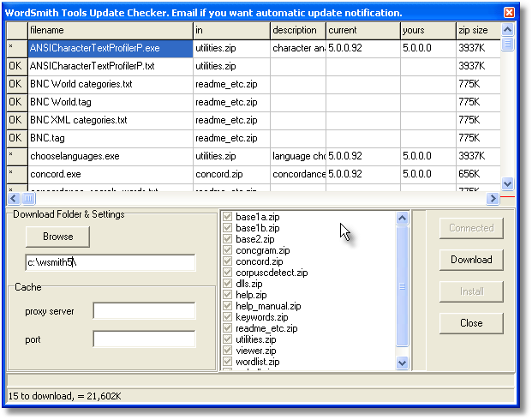Viewport: 532px width, 420px height.
Task: Click the proxy server input field
Action: coord(144,310)
